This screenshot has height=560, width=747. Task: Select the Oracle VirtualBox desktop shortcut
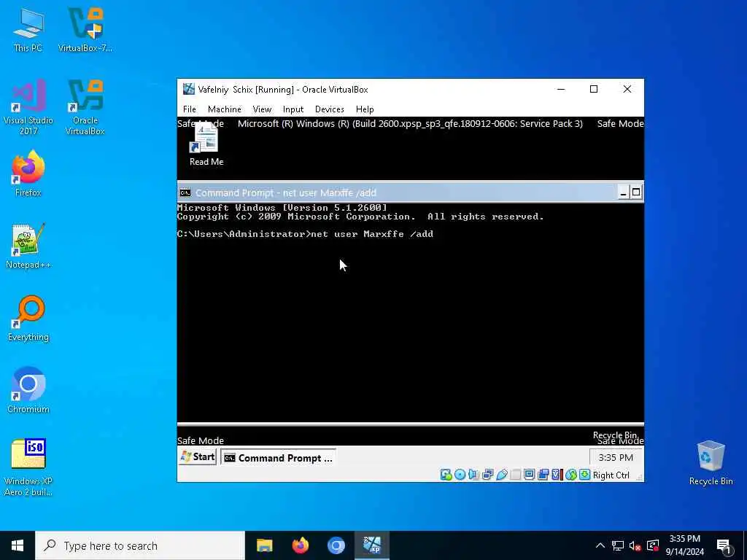(x=85, y=106)
